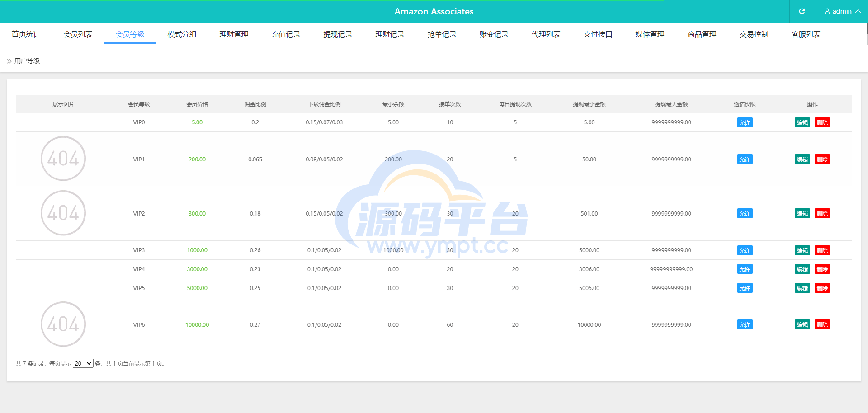Click the 用户等级 breadcrumb text
The image size is (868, 413).
point(27,61)
